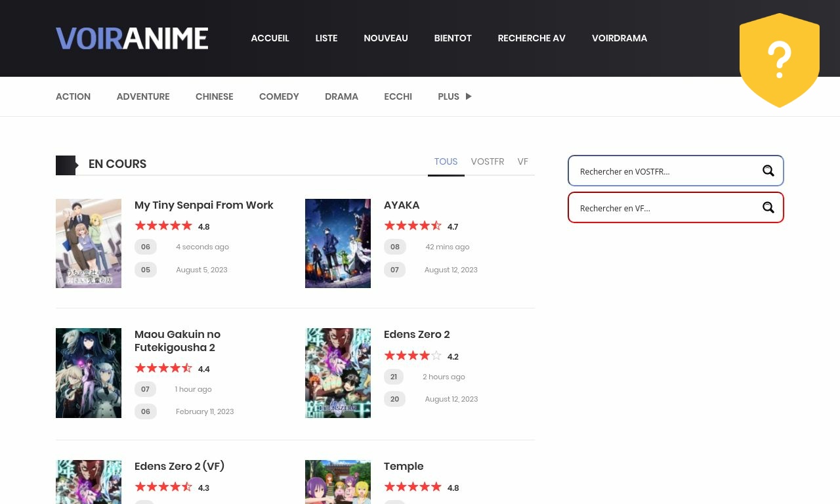The image size is (840, 504).
Task: Select the TOUS tab
Action: [x=446, y=161]
